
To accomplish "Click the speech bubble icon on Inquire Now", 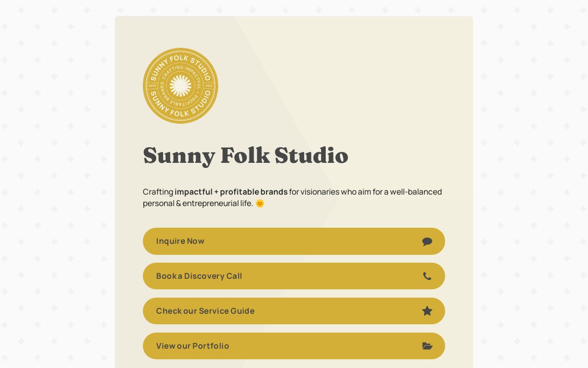I will click(427, 241).
